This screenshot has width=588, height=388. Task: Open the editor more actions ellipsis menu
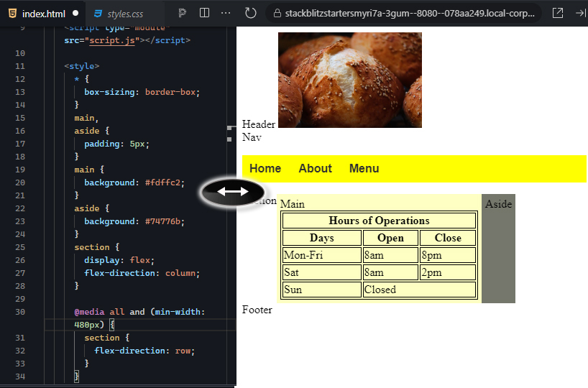coord(226,13)
